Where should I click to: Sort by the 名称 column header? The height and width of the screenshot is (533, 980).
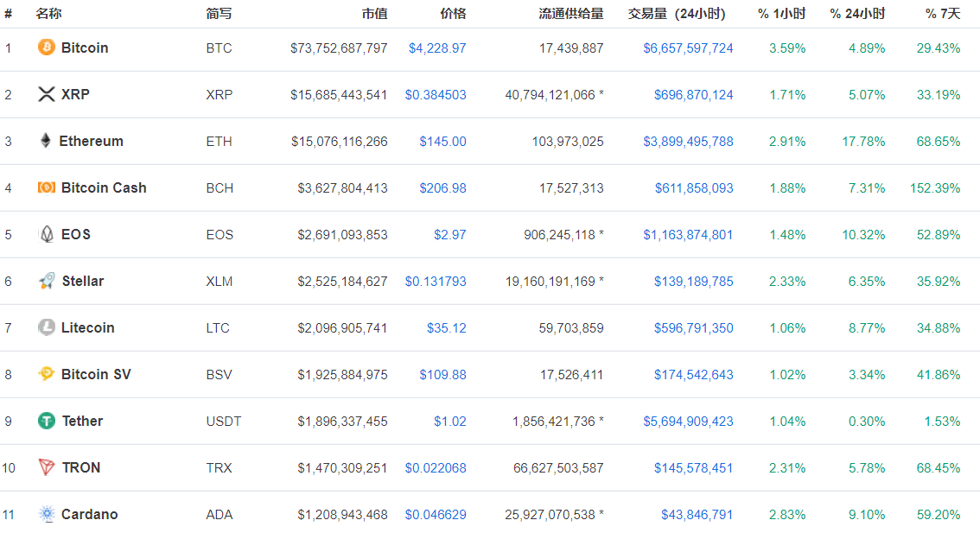[48, 14]
